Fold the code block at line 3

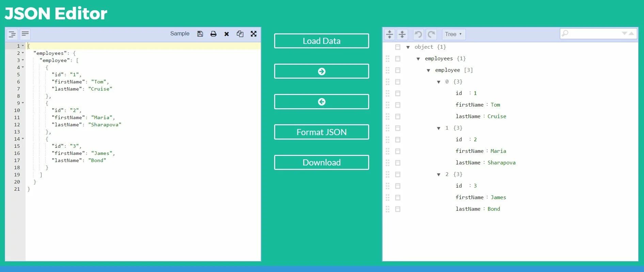point(23,60)
